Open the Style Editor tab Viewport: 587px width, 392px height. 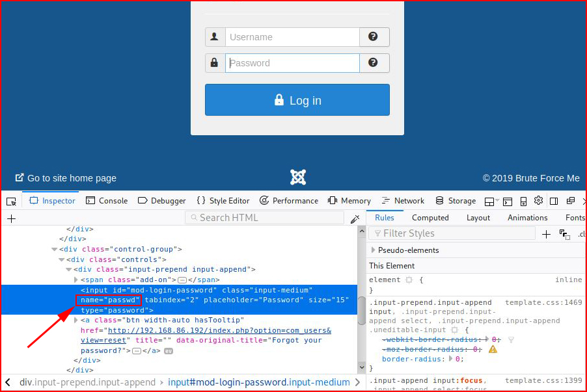[x=223, y=201]
